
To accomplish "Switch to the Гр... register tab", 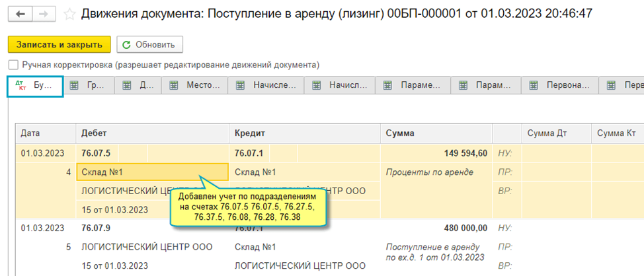I will coord(89,86).
